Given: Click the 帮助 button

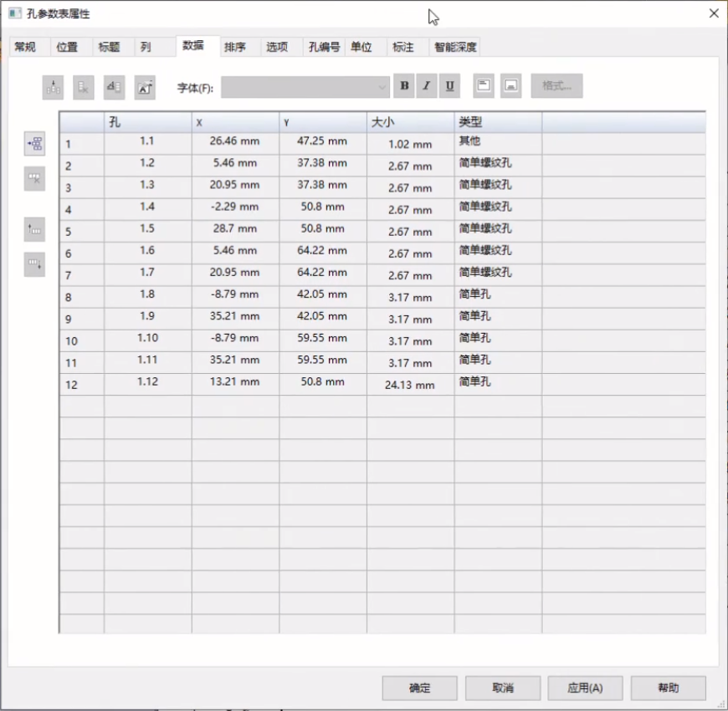Looking at the screenshot, I should coord(669,688).
